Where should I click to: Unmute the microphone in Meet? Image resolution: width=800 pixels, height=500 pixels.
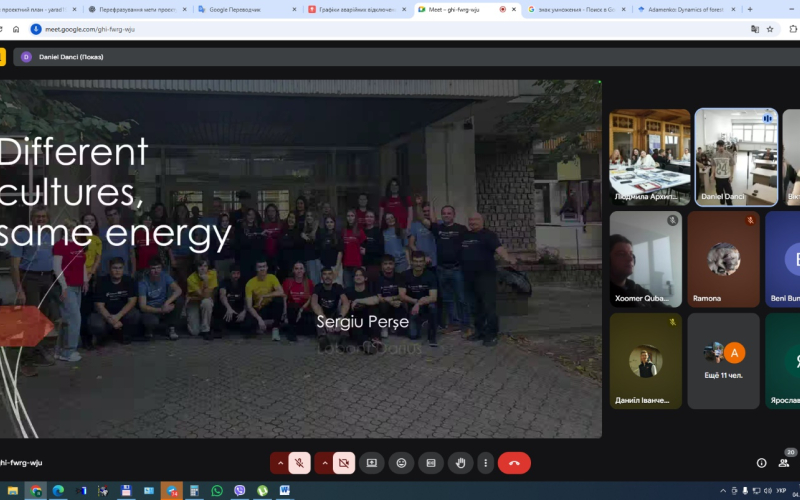coord(300,463)
